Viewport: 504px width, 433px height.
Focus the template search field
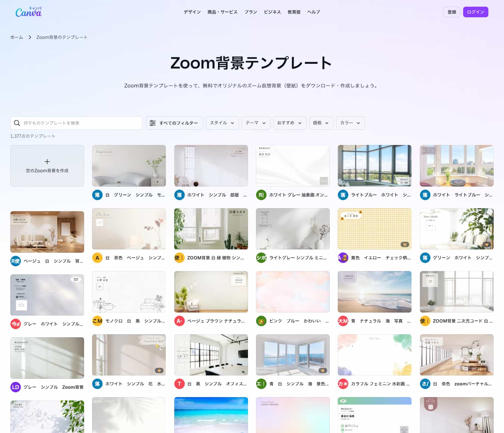pyautogui.click(x=76, y=123)
